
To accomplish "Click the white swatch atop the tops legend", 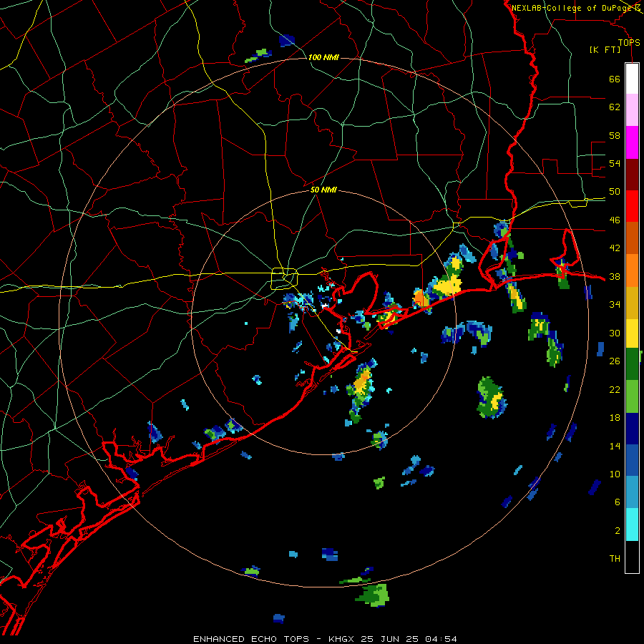I will [632, 79].
